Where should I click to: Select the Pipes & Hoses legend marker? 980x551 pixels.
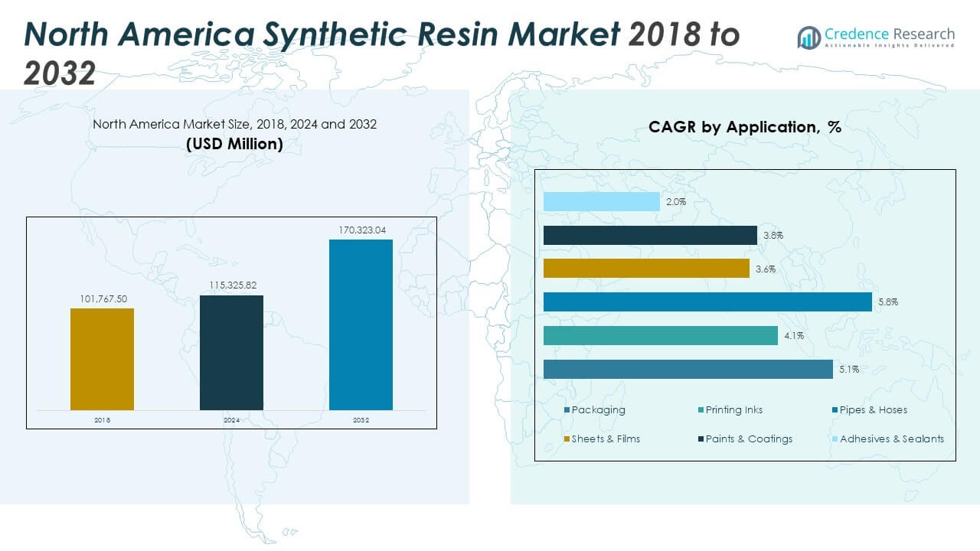835,410
